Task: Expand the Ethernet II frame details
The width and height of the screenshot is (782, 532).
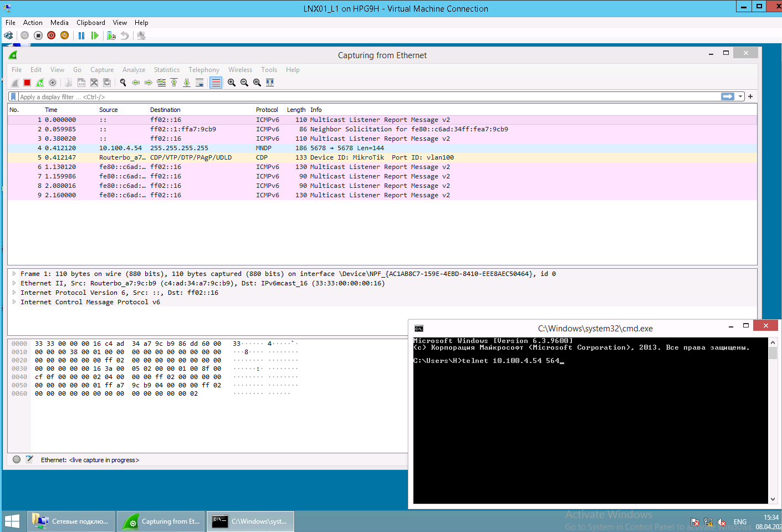Action: pos(14,283)
